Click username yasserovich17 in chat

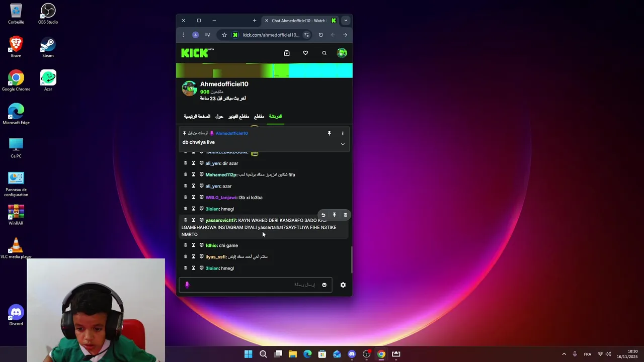[x=220, y=220]
